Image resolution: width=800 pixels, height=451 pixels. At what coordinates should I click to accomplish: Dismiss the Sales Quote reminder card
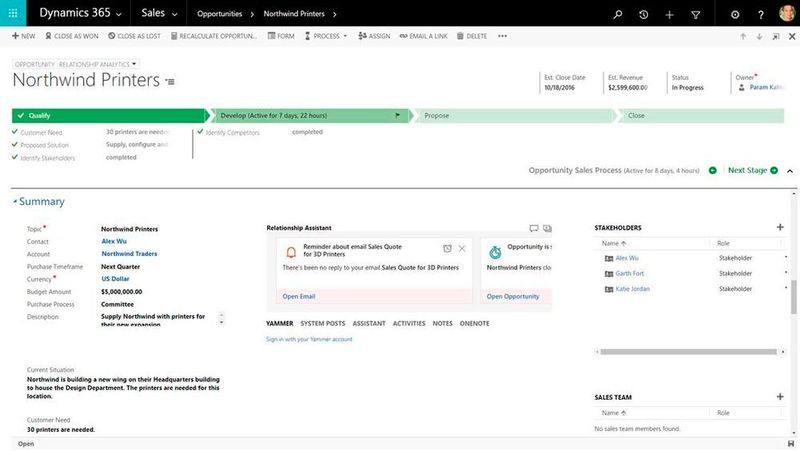460,248
